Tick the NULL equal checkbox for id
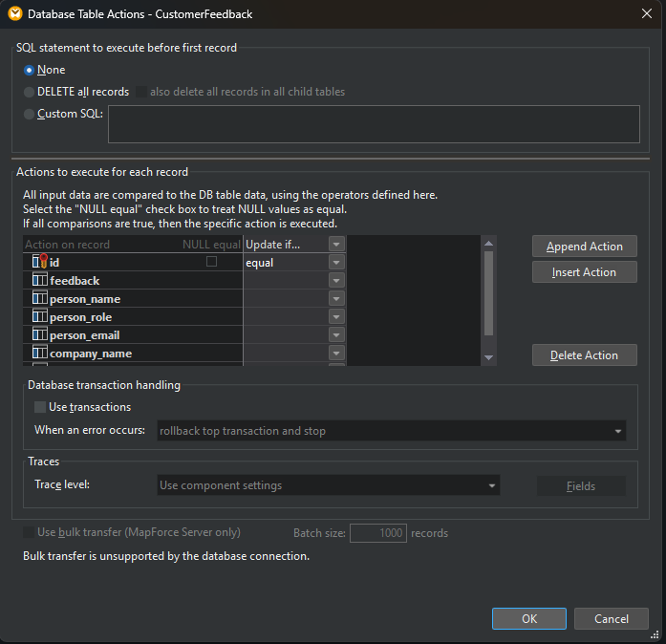The width and height of the screenshot is (666, 644). 211,261
